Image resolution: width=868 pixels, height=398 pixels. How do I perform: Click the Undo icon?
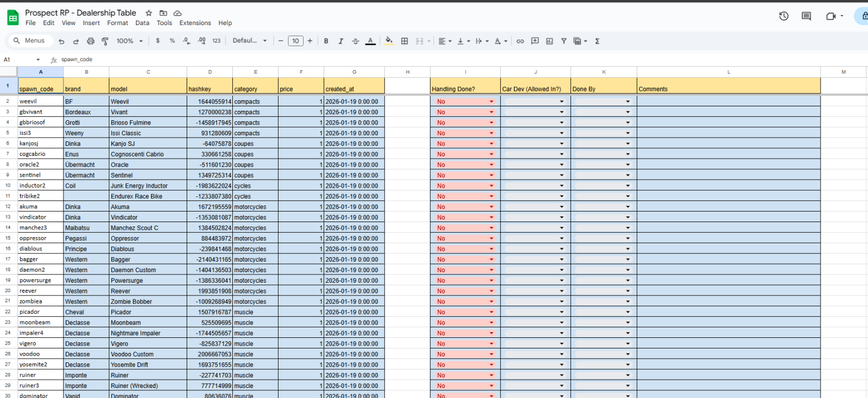click(61, 41)
